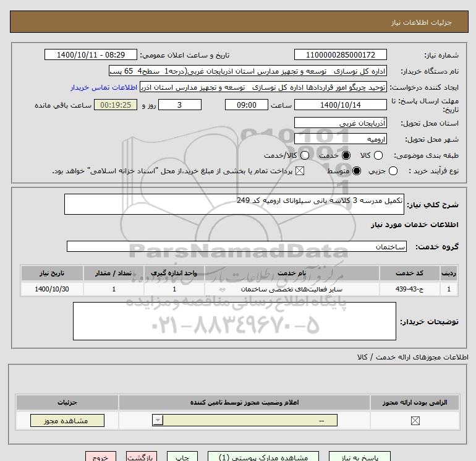Click the ردیف column header

449,273
